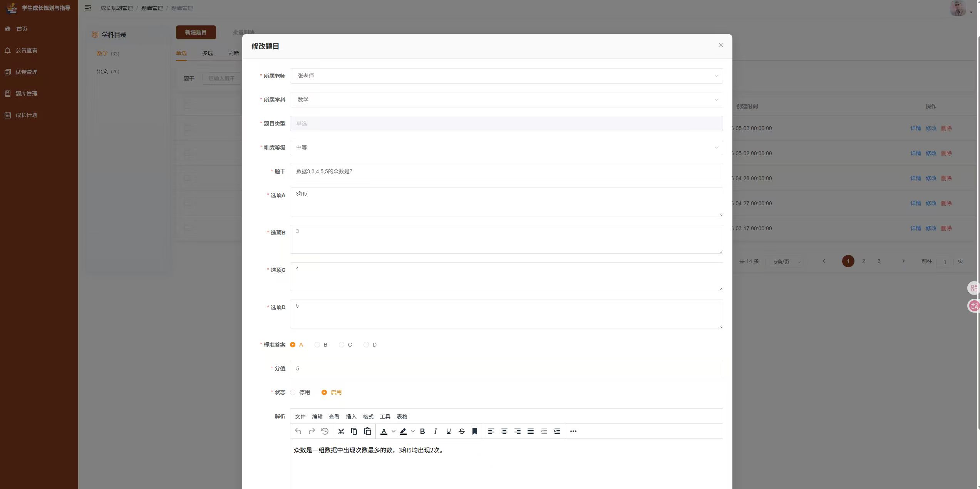980x489 pixels.
Task: Open 表格 menu in editor
Action: pos(402,417)
